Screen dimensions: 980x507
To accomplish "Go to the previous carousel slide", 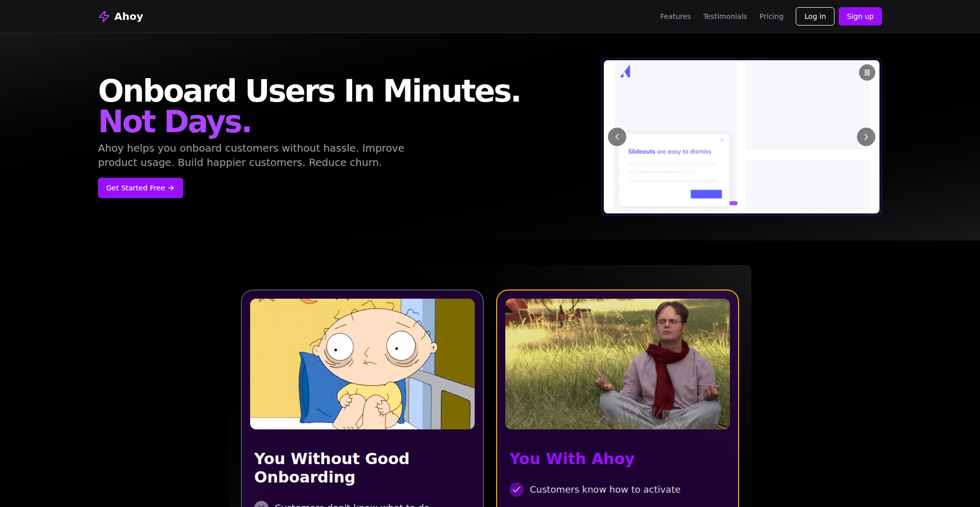I will coord(617,137).
